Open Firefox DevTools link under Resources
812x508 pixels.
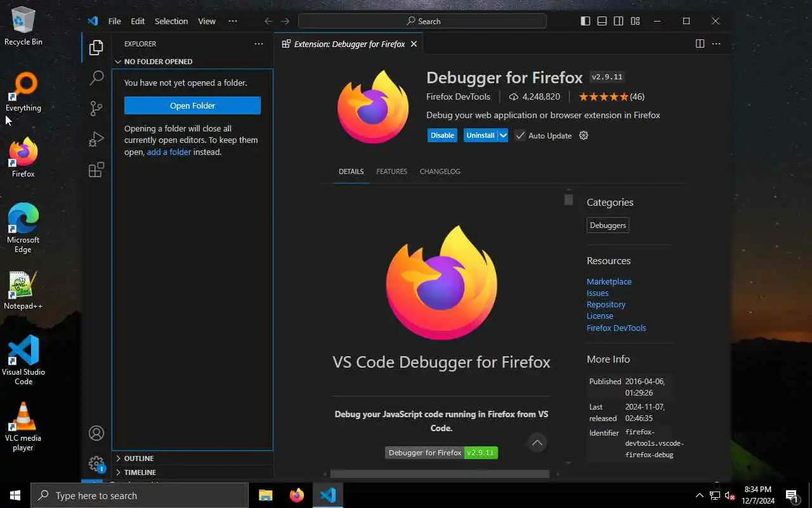[x=616, y=328]
